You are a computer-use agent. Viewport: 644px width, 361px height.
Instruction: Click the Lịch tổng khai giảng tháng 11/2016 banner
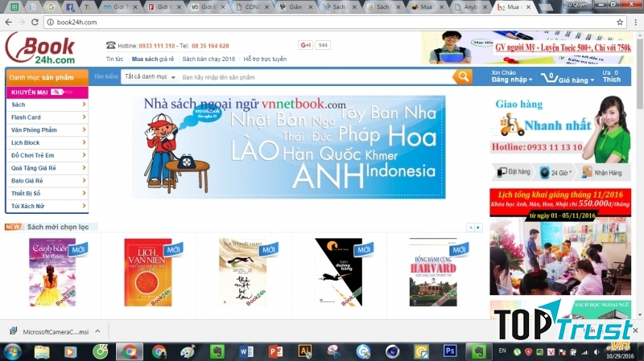(560, 242)
